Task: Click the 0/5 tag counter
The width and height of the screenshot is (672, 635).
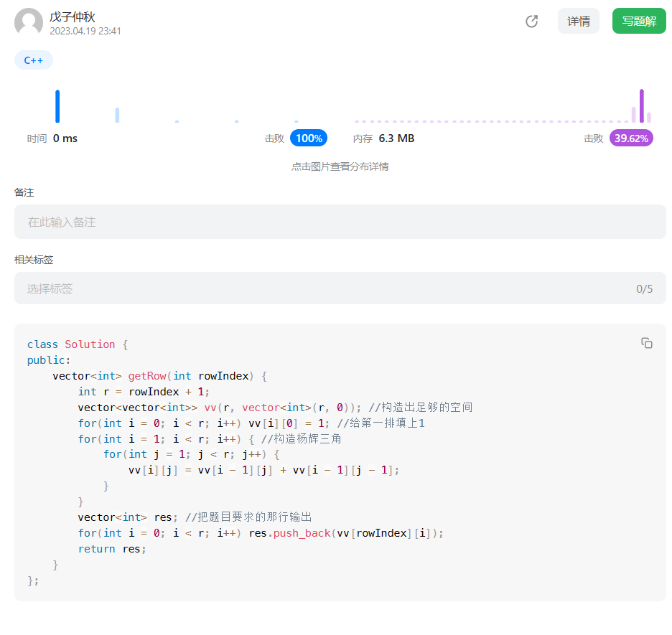Action: pos(645,288)
